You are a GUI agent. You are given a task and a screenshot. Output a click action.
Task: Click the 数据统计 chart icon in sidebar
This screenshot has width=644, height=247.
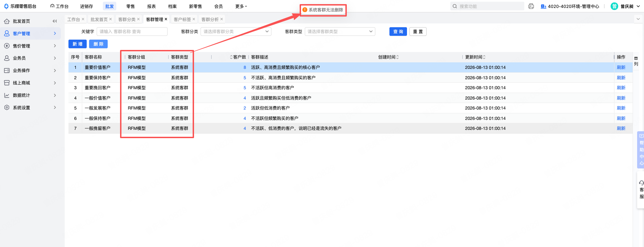pyautogui.click(x=7, y=95)
